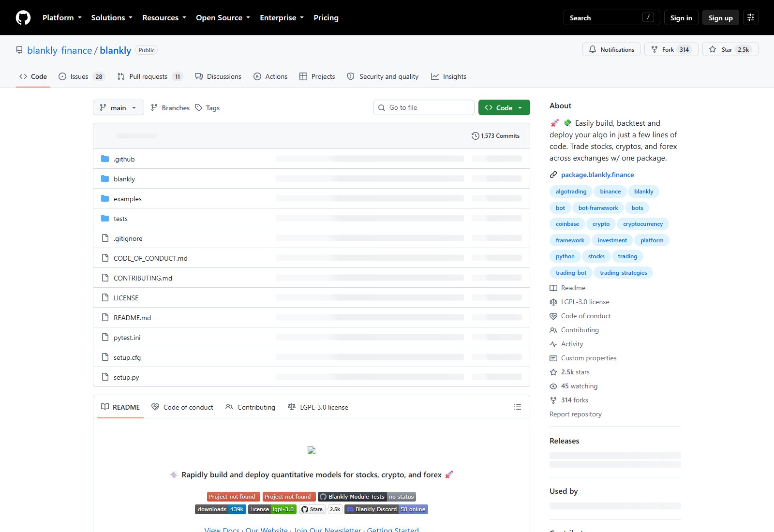The image size is (774, 532).
Task: Open the appearance settings icon in the header
Action: [x=751, y=18]
